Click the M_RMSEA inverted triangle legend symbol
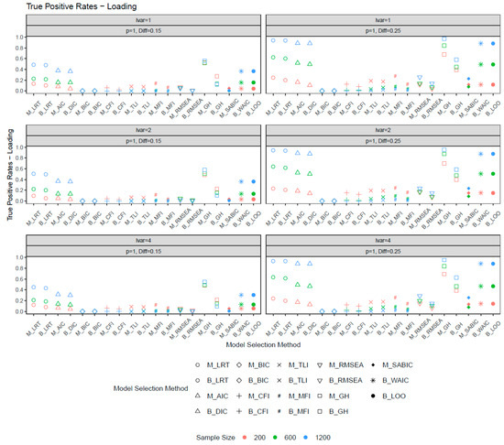504x445 pixels. click(x=320, y=365)
